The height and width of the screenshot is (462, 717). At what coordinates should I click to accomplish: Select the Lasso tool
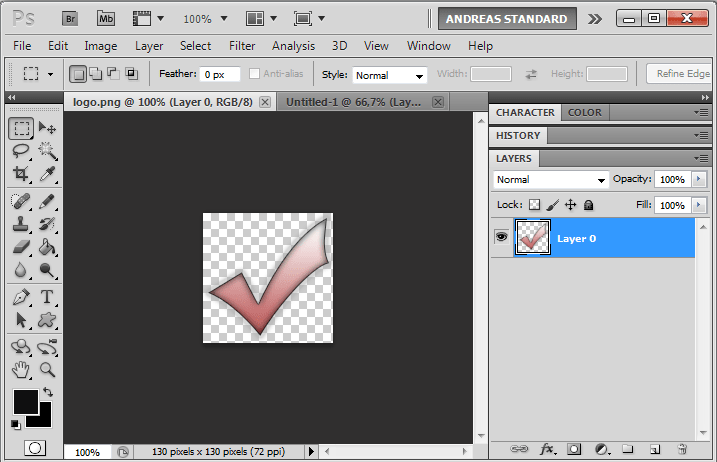[x=21, y=150]
